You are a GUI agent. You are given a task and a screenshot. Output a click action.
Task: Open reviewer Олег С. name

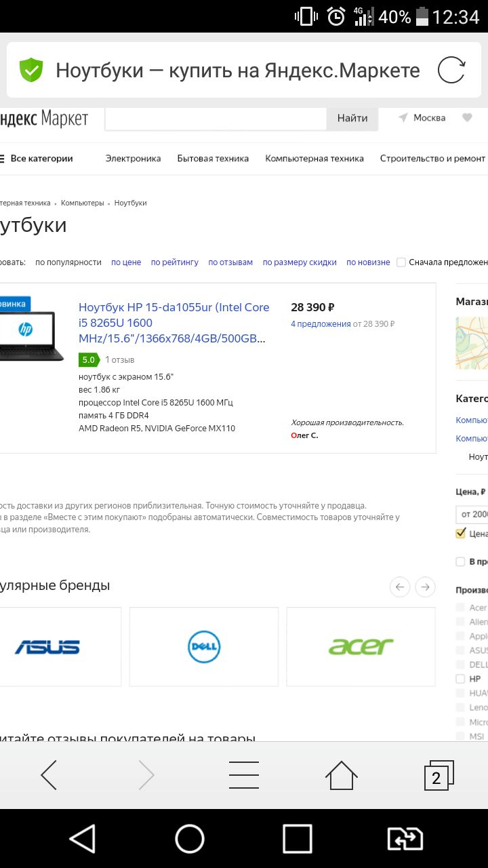tap(304, 435)
